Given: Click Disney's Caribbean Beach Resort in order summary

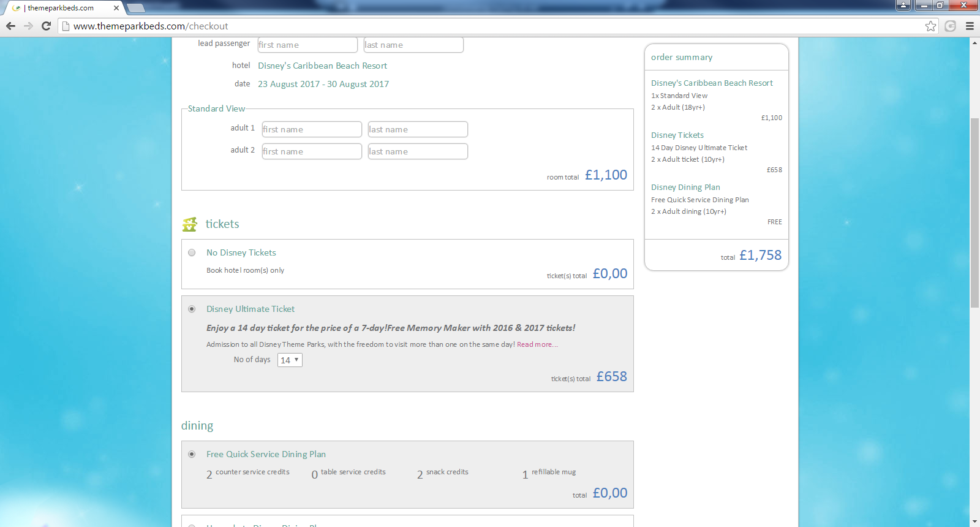Looking at the screenshot, I should pos(712,83).
